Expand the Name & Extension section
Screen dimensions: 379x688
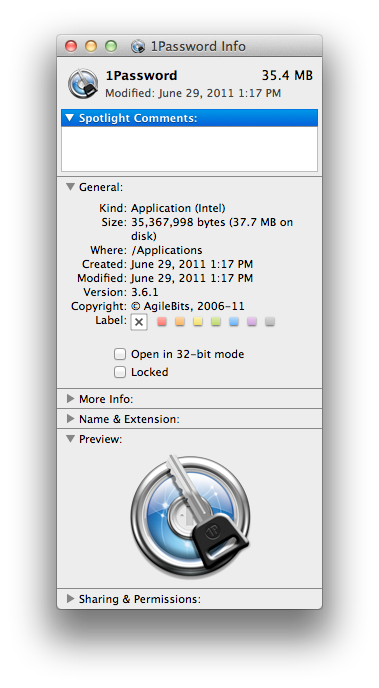[70, 419]
